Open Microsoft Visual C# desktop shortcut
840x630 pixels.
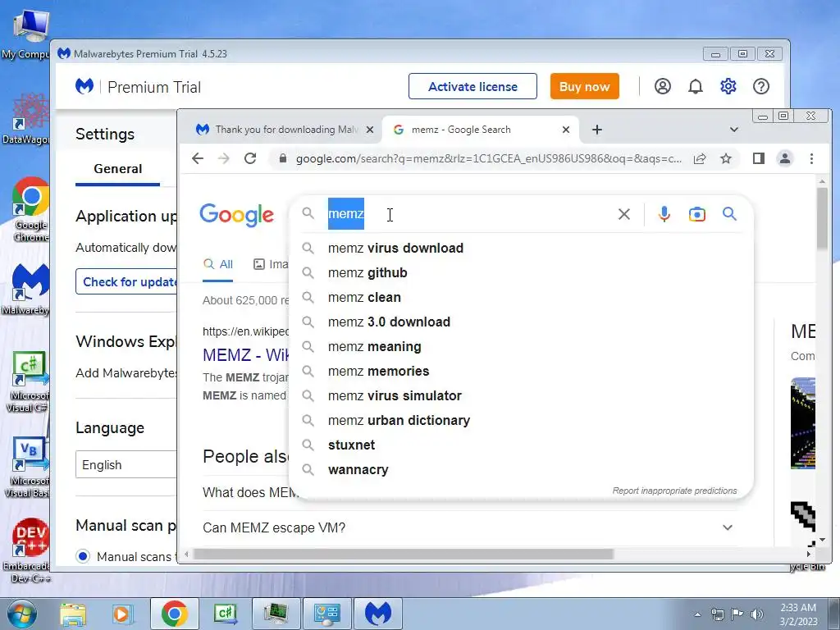tap(30, 381)
